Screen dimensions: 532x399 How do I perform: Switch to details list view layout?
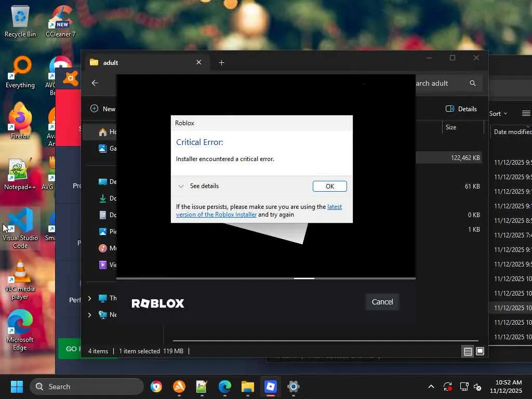468,351
